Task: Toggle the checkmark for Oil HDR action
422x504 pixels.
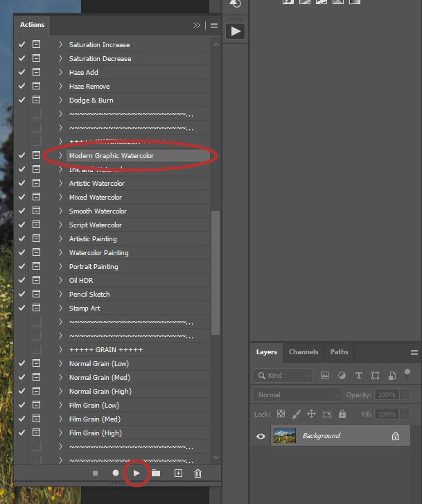Action: [x=21, y=280]
